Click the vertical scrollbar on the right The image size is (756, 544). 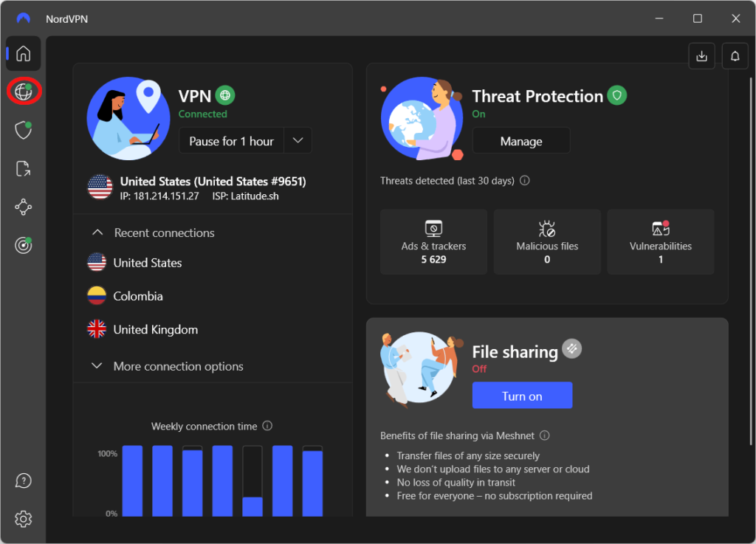(x=750, y=261)
